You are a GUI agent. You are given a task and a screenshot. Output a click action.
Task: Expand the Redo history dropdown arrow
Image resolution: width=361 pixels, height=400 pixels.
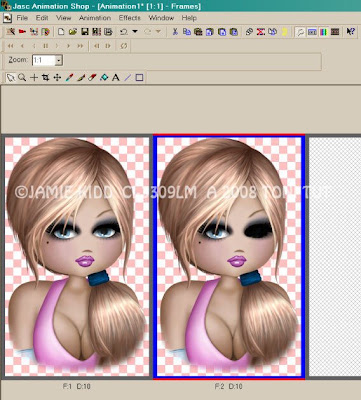158,32
